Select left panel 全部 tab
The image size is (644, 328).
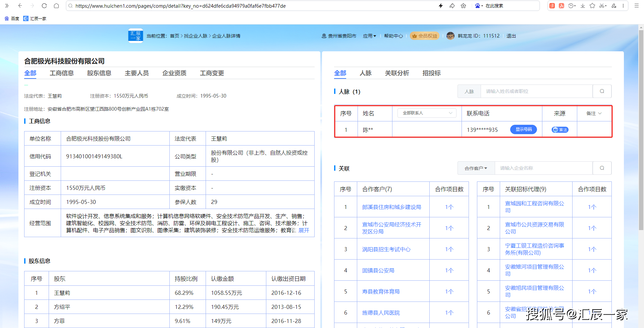pyautogui.click(x=30, y=73)
